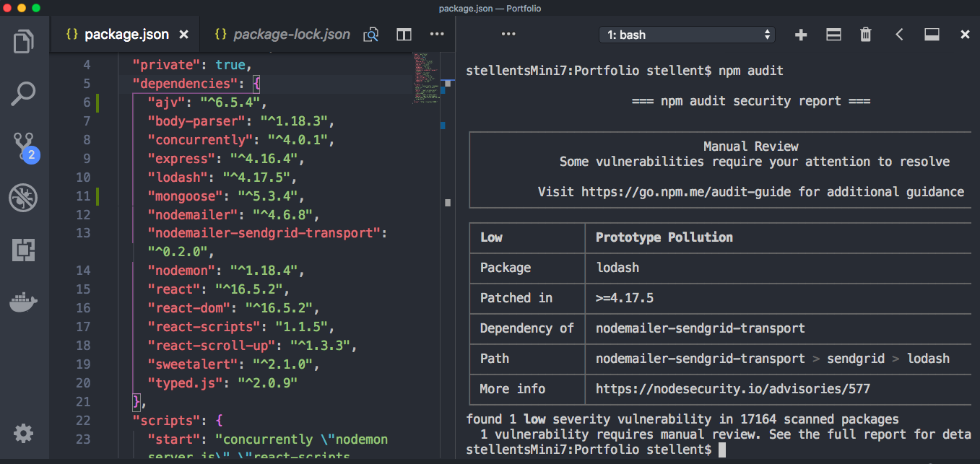Maximize the terminal panel
Image resolution: width=980 pixels, height=464 pixels.
pyautogui.click(x=931, y=34)
